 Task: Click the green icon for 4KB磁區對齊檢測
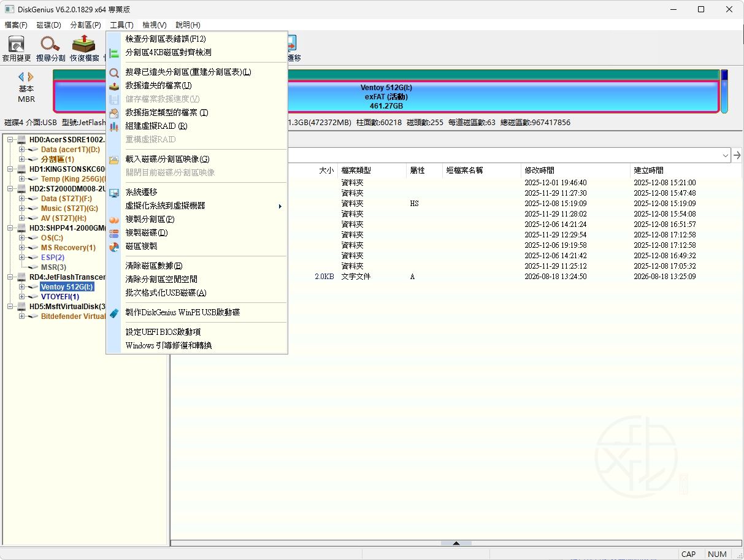point(114,53)
